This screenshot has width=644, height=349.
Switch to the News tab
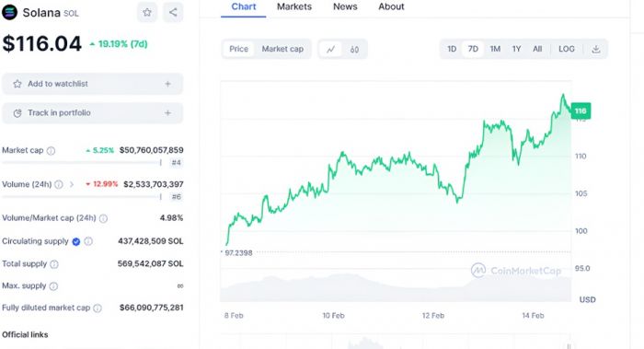tap(345, 6)
